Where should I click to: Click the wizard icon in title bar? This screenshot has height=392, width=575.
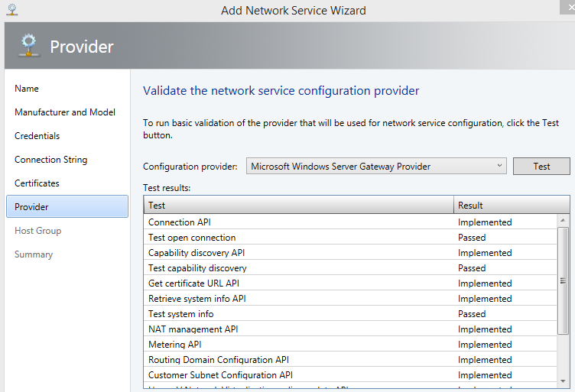12,10
